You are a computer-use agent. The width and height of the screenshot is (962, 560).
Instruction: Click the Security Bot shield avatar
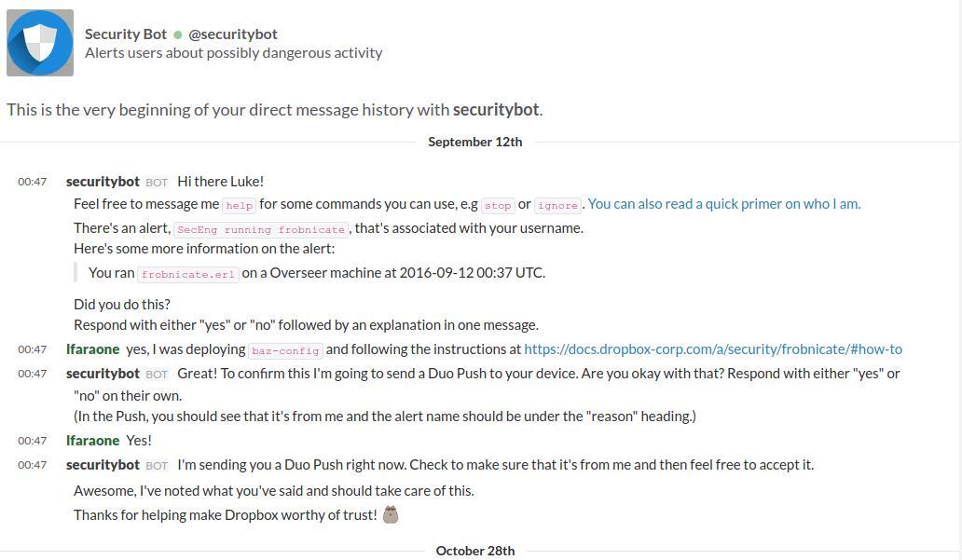(40, 43)
